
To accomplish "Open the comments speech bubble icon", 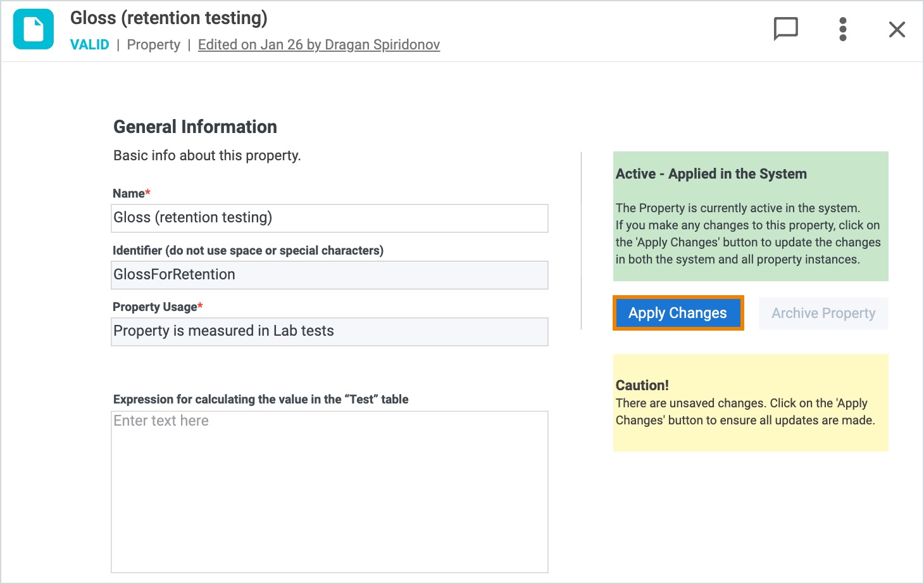I will pos(785,29).
